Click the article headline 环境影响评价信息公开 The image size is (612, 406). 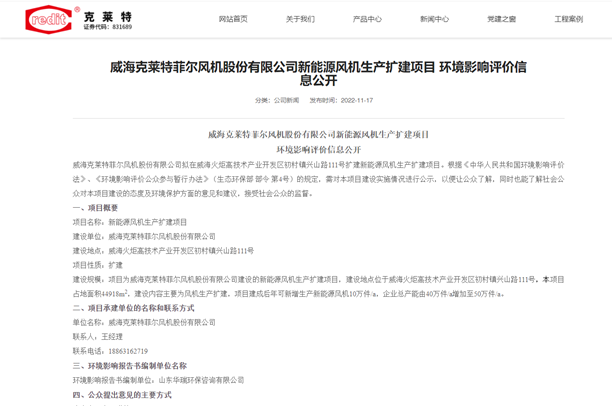coord(318,74)
